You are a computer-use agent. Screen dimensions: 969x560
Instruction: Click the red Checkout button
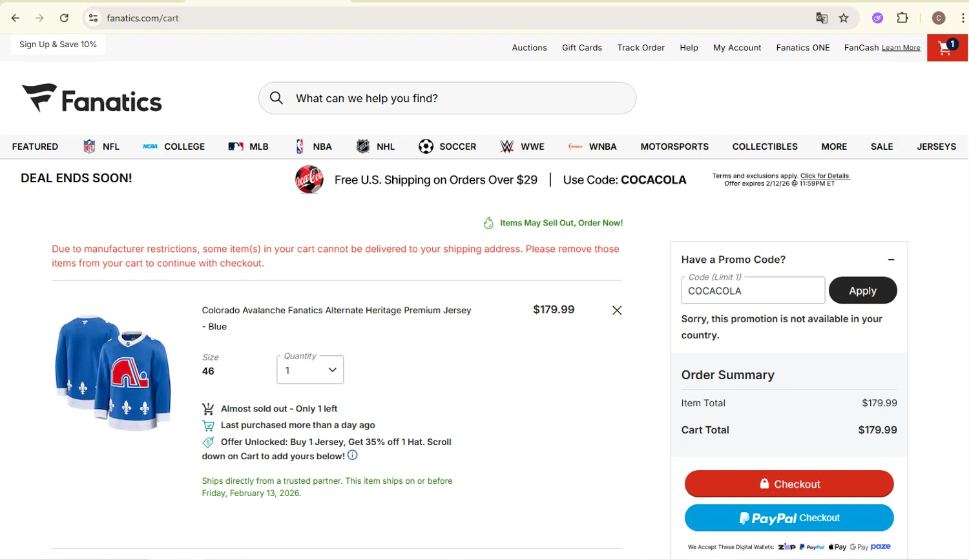click(x=789, y=484)
